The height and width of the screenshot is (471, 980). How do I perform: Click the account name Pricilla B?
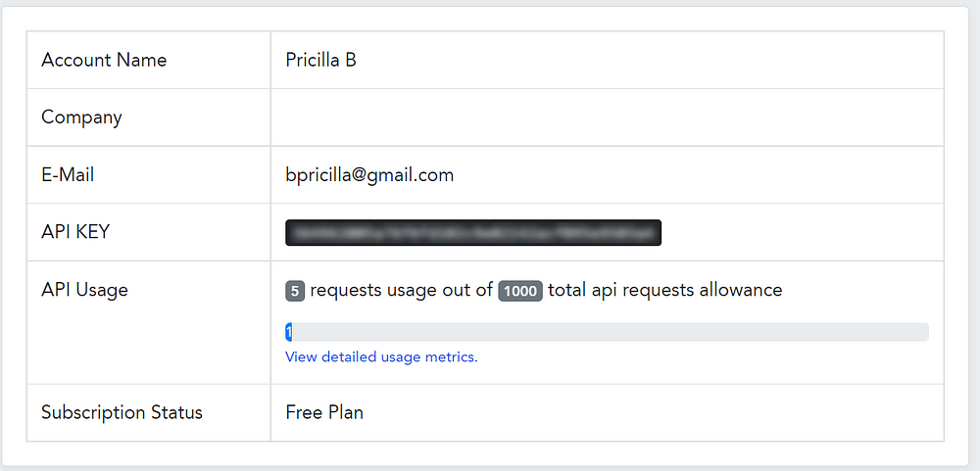click(320, 60)
